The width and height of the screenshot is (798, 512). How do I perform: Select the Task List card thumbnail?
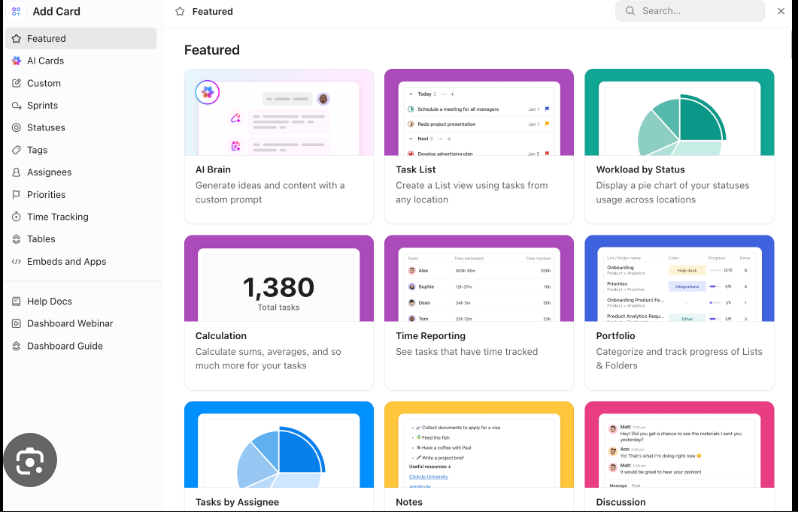[x=479, y=112]
